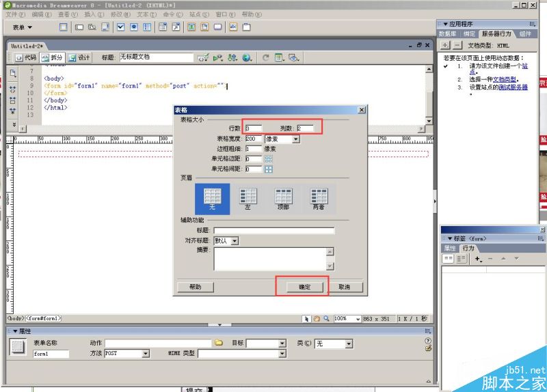This screenshot has height=392, width=547.
Task: Click the minus button in Server Behaviors
Action: (457, 45)
